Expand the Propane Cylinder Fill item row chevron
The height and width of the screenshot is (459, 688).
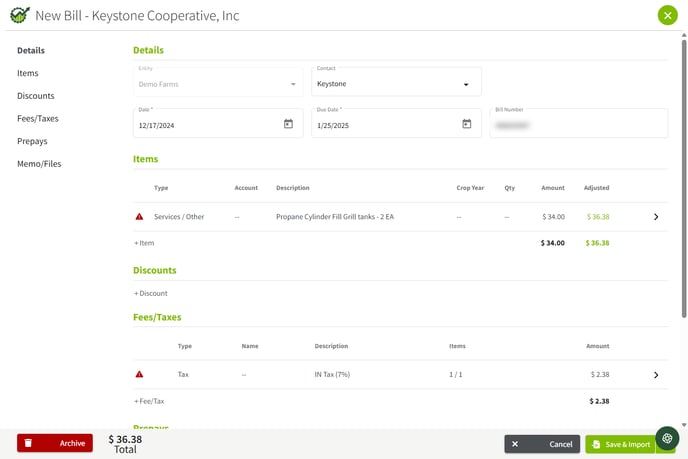[x=656, y=217]
